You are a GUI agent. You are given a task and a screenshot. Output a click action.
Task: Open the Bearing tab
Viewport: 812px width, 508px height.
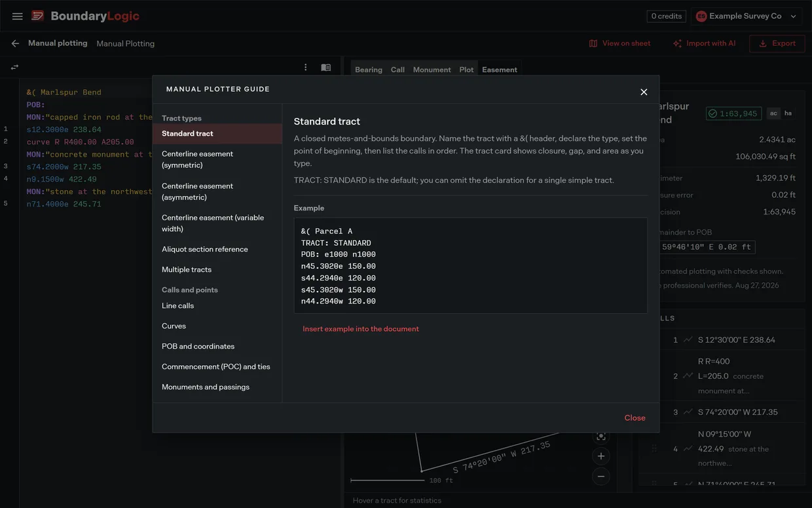369,69
